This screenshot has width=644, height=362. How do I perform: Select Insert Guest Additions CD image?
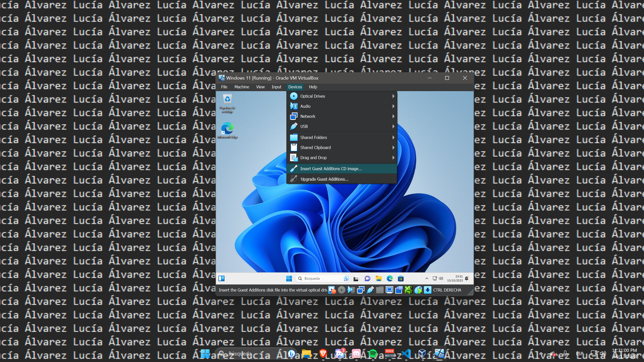point(331,169)
